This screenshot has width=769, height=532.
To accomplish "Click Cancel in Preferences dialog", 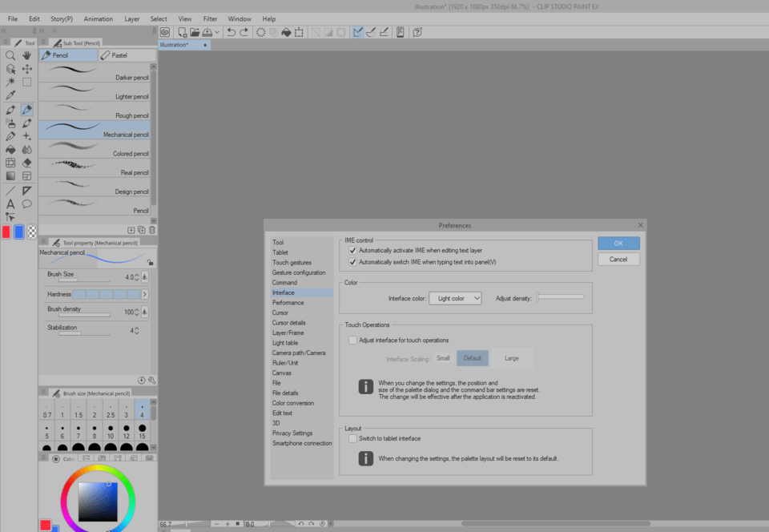I will 618,259.
